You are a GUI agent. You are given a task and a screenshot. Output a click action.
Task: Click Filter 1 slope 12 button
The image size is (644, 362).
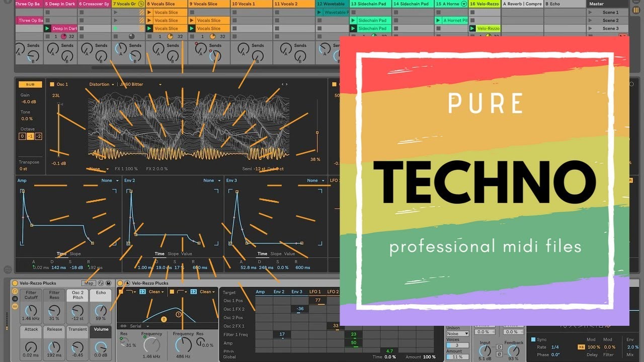[x=142, y=292]
